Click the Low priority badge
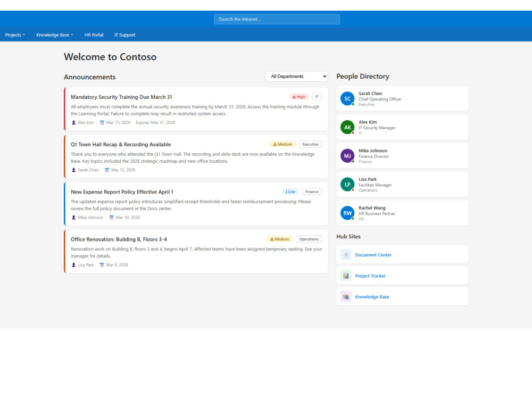 point(290,192)
